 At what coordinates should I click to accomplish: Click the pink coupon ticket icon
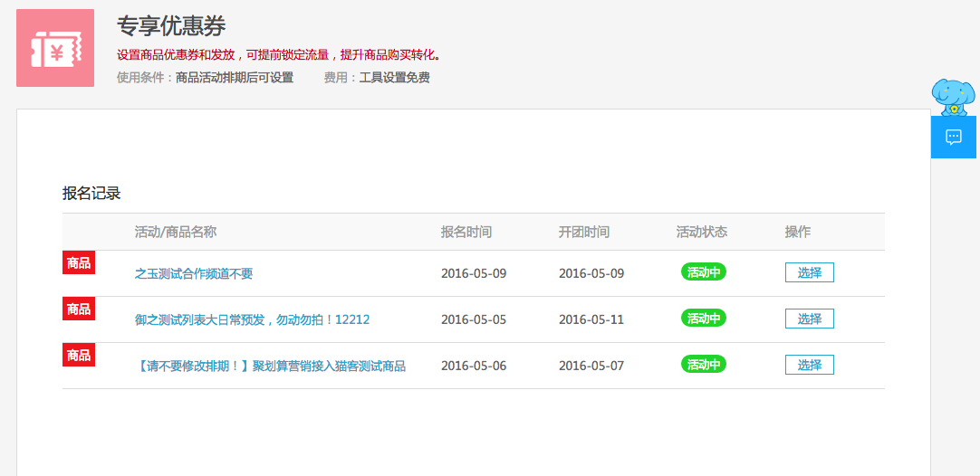[55, 48]
